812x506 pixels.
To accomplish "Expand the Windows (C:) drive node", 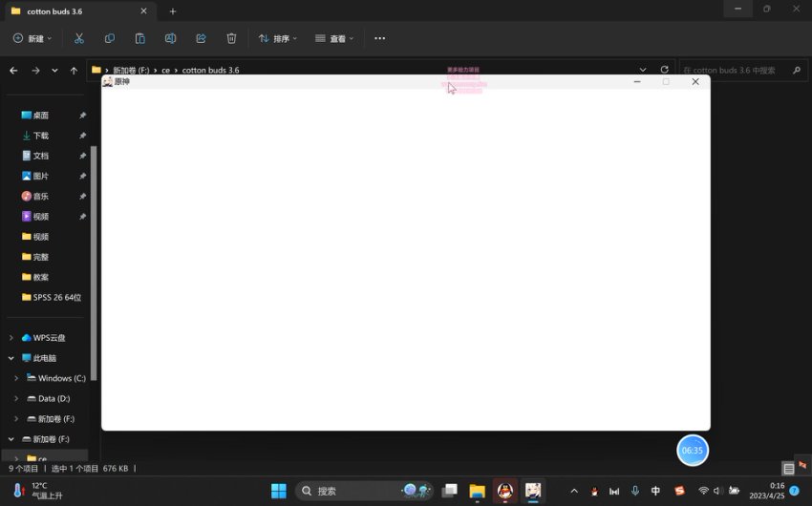I will click(16, 378).
